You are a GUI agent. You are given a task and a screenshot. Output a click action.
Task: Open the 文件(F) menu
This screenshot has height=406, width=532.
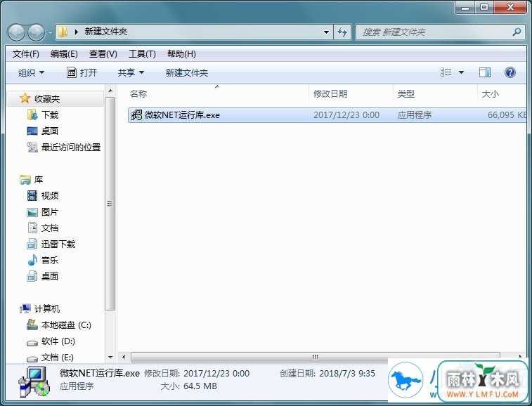[x=26, y=54]
